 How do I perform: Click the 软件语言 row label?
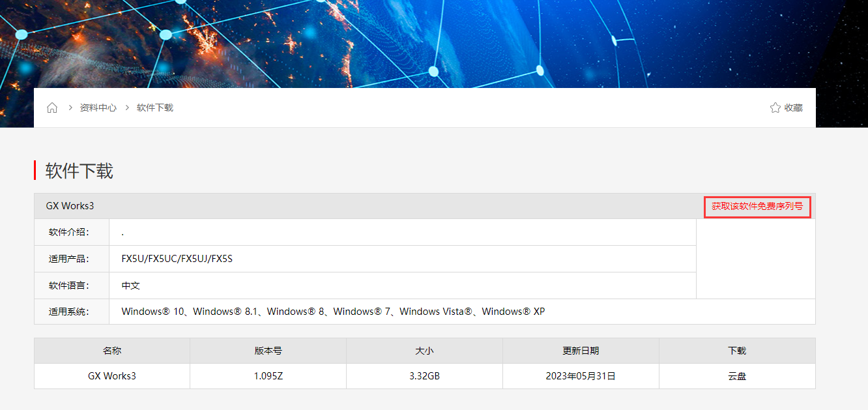[x=69, y=286]
